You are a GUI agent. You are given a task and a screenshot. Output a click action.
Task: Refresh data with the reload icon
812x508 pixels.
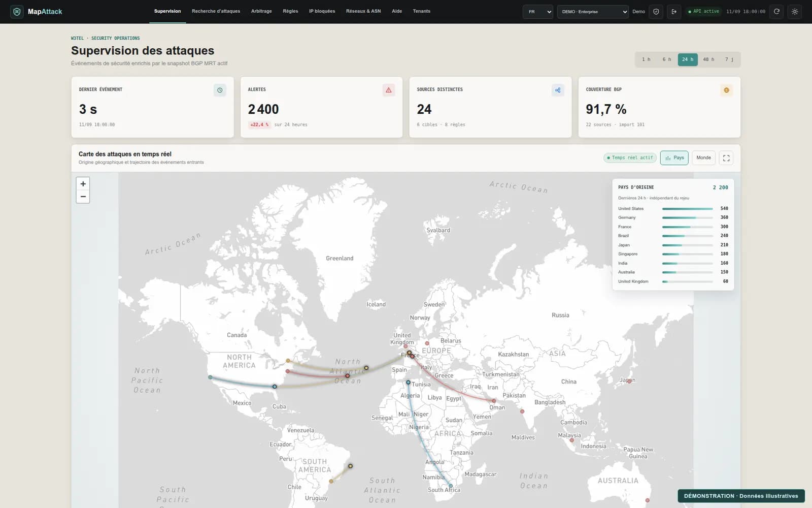click(x=776, y=11)
